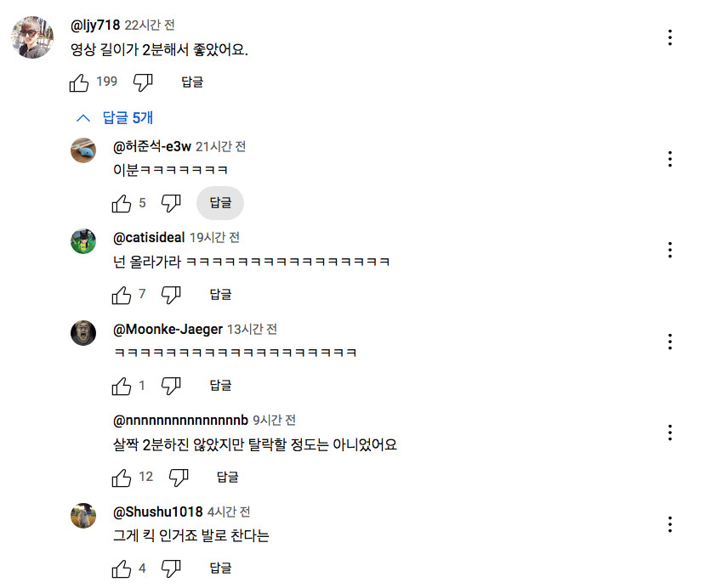Open the @Shushu1018 channel link
The width and height of the screenshot is (705, 588).
click(158, 512)
